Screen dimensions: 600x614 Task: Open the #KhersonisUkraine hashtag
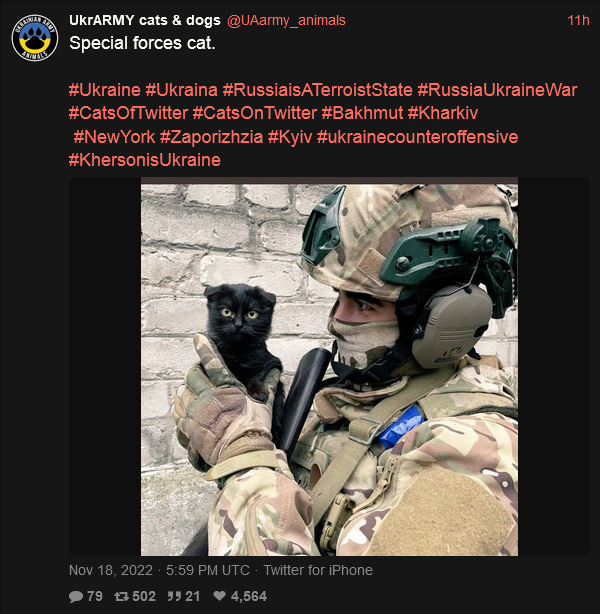[145, 160]
